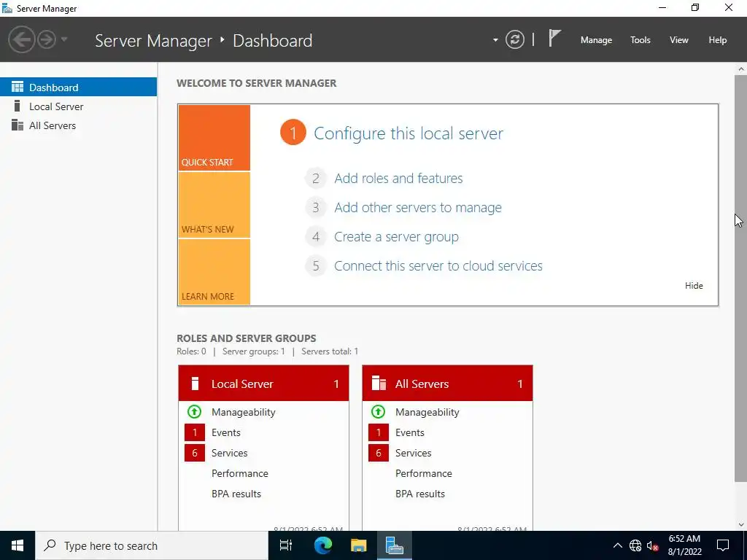This screenshot has width=747, height=560.
Task: Click the Dashboard grid icon in sidebar
Action: coord(18,87)
